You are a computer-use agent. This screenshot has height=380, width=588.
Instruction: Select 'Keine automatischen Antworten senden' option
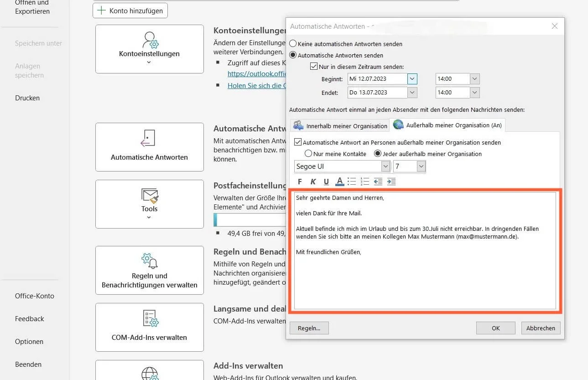tap(293, 44)
